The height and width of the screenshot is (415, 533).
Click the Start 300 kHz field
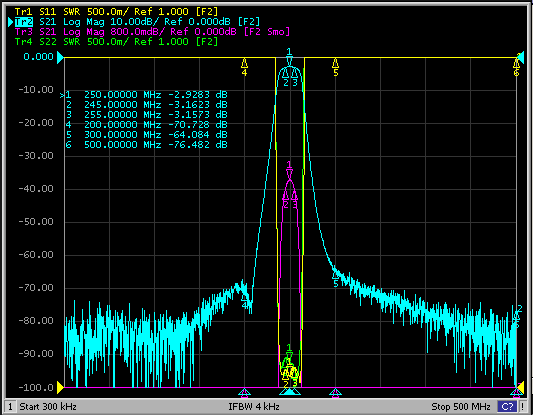click(x=48, y=407)
